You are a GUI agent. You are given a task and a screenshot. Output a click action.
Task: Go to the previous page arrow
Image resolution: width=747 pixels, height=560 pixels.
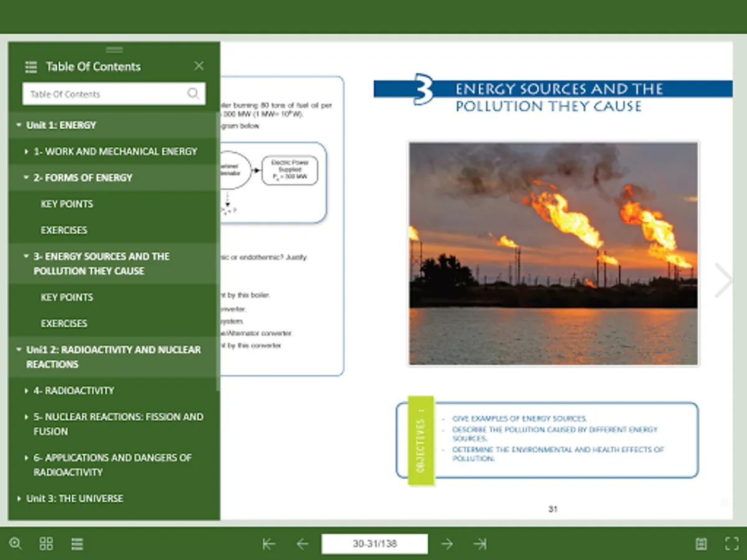[303, 544]
